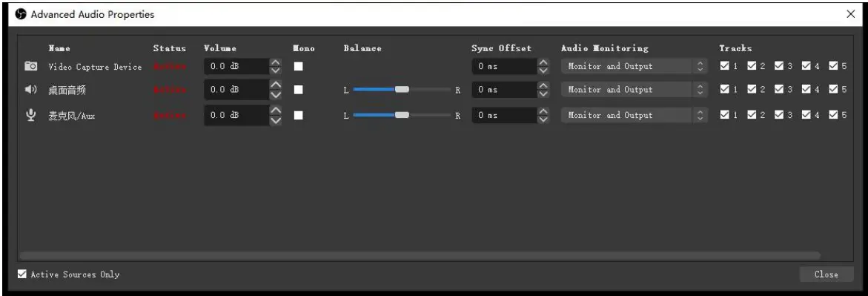Uncheck track 2 for 麦克风/Aux
Screen dimensions: 868x296
pyautogui.click(x=752, y=115)
